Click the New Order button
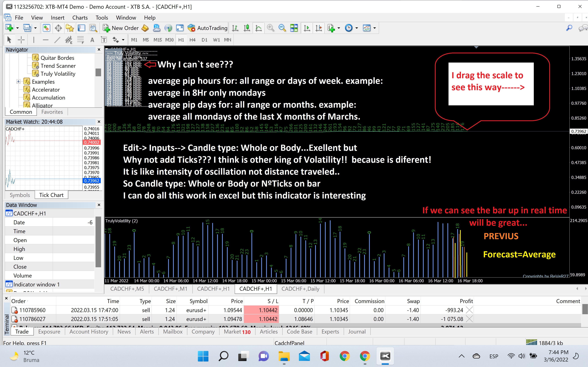588x367 pixels. 121,28
